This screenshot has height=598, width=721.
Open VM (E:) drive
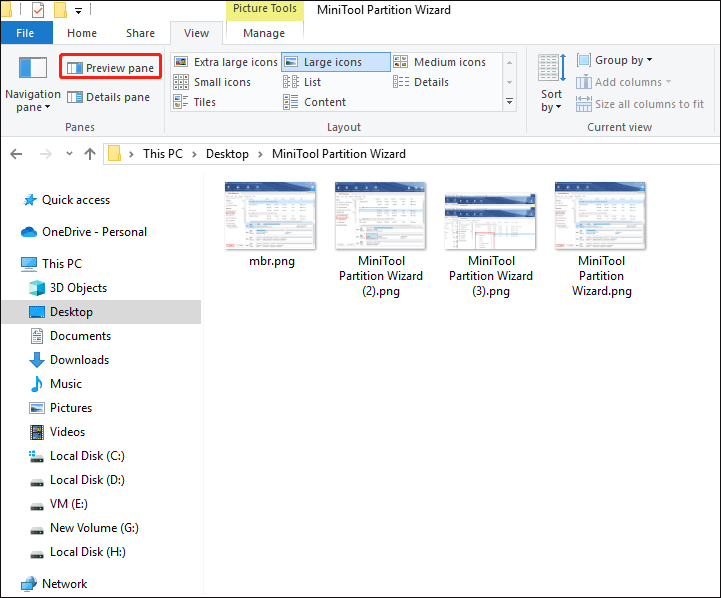tap(58, 504)
